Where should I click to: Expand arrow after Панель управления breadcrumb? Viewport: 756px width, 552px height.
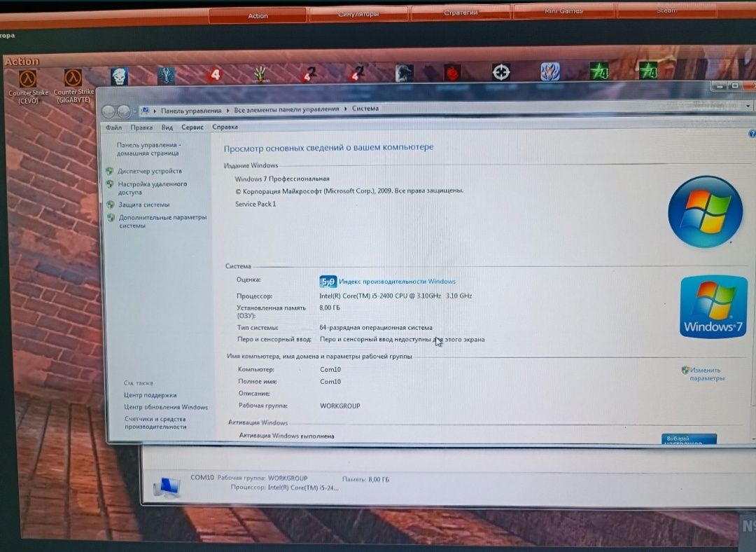coord(227,111)
